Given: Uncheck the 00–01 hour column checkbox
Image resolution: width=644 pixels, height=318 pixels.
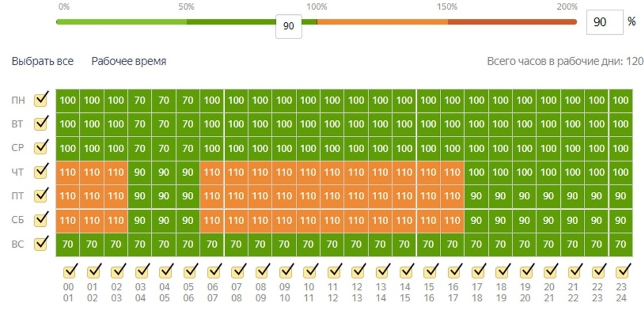Looking at the screenshot, I should click(x=69, y=272).
